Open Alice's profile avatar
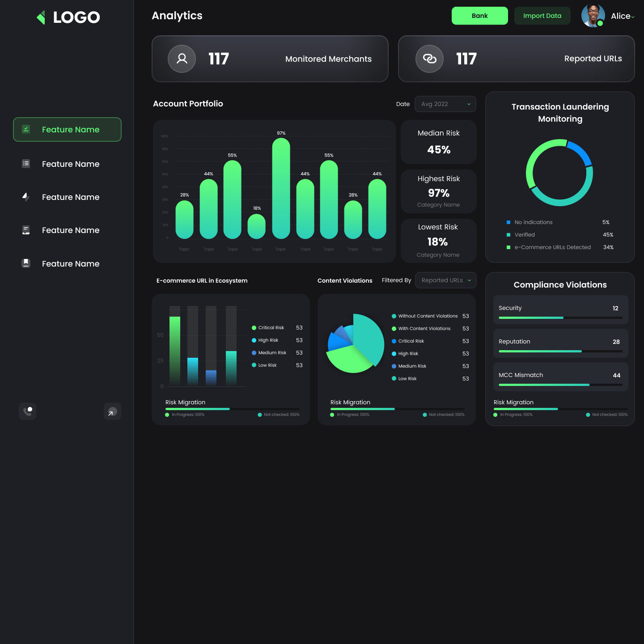644x644 pixels. pyautogui.click(x=593, y=16)
